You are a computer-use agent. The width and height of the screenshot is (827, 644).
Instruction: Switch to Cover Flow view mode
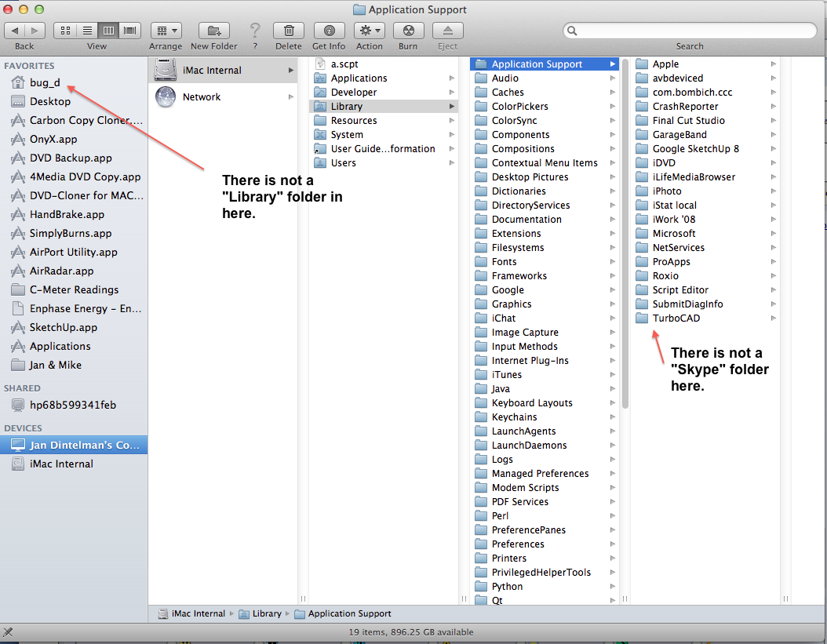coord(130,31)
